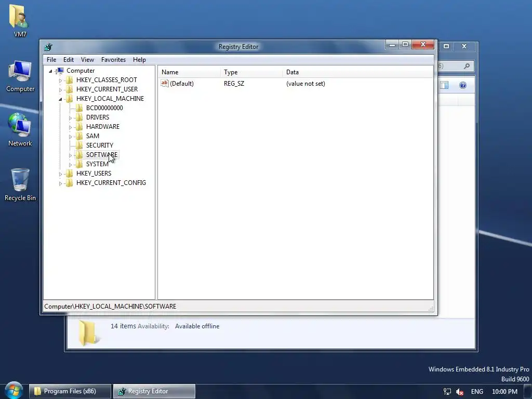Expand the SYSTEM key

click(70, 165)
